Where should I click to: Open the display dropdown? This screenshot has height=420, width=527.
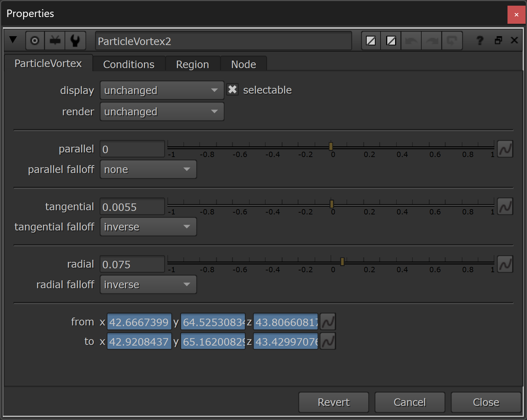162,90
